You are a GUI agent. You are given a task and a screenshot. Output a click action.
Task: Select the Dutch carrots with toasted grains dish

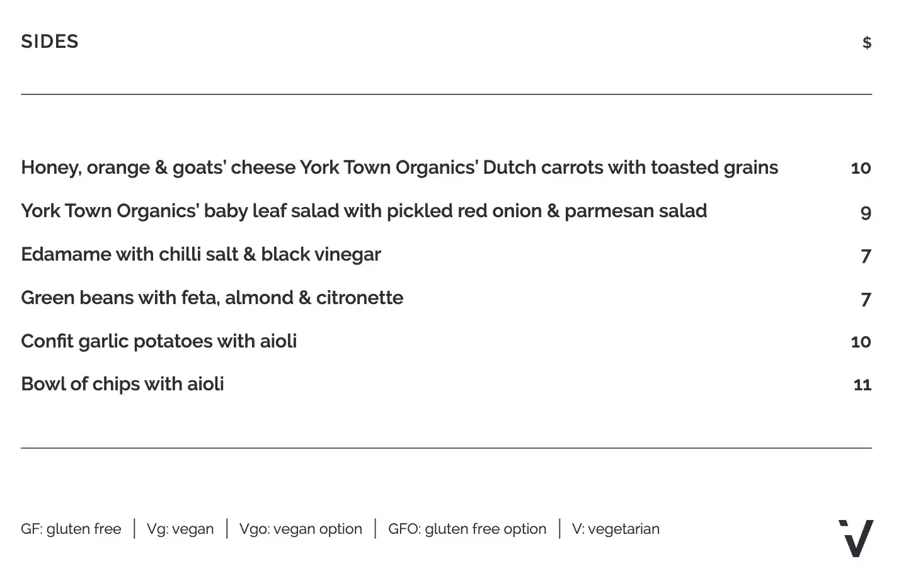(x=399, y=167)
